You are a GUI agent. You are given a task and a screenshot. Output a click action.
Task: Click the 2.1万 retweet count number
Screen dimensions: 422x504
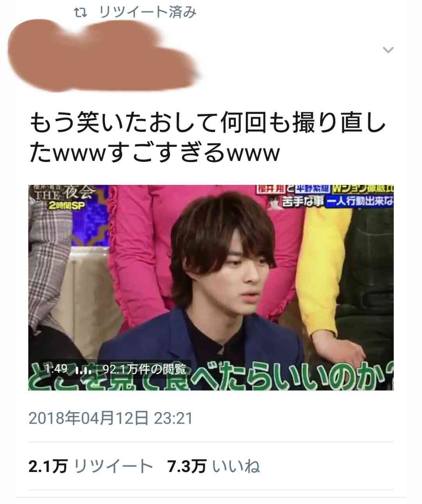tap(48, 466)
